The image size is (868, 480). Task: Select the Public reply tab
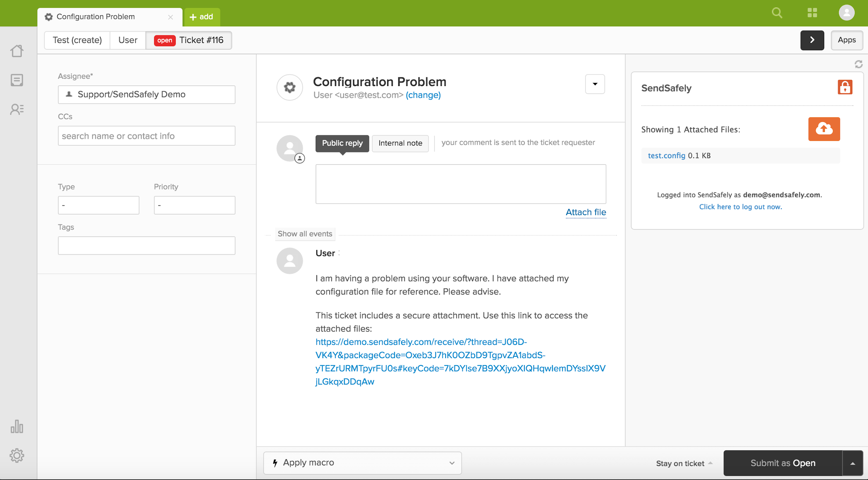click(342, 143)
